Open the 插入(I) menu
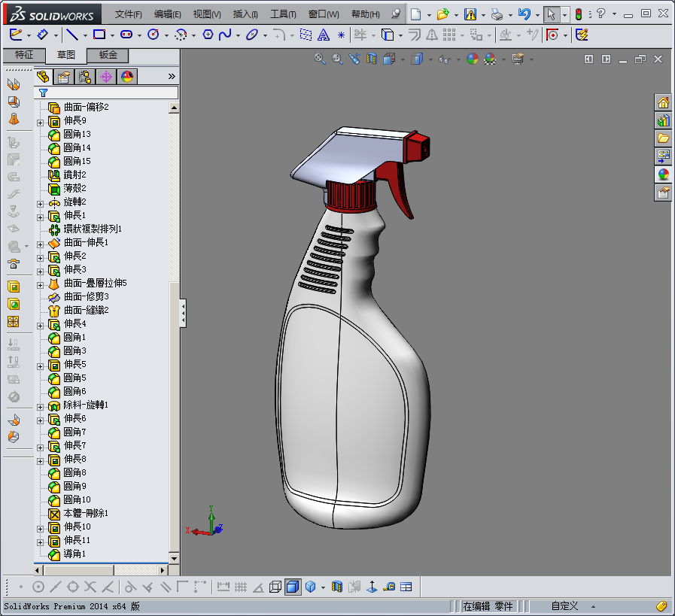675x616 pixels. tap(245, 14)
